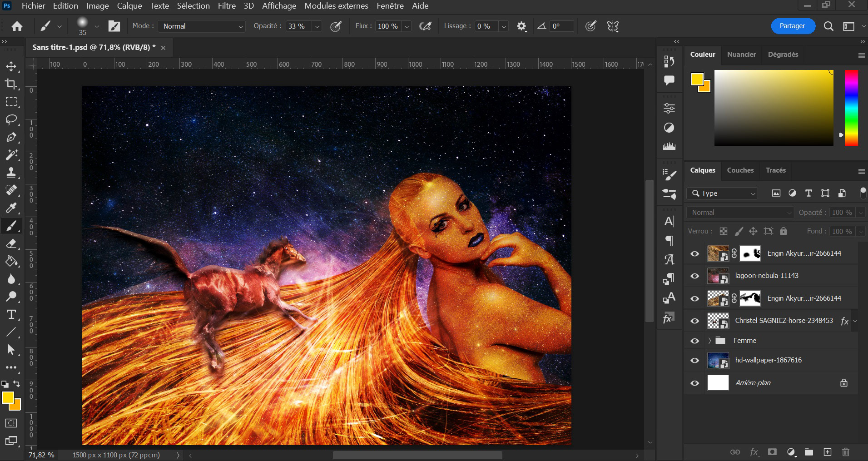This screenshot has height=461, width=868.
Task: Hide the Femme group
Action: (x=695, y=341)
